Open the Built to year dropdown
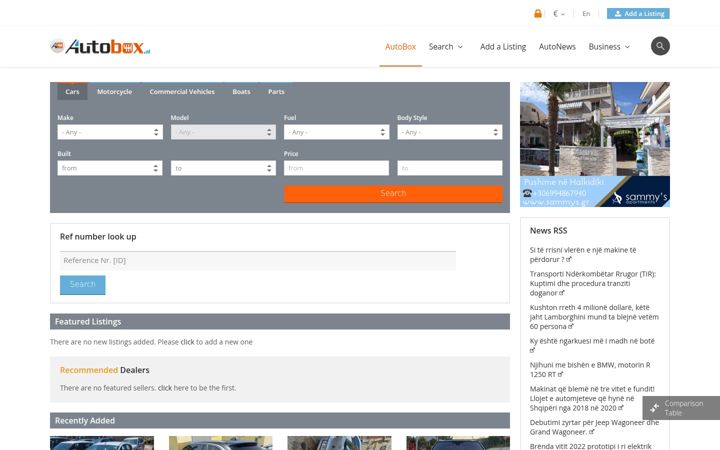Screen dimensions: 720x450 [223, 168]
